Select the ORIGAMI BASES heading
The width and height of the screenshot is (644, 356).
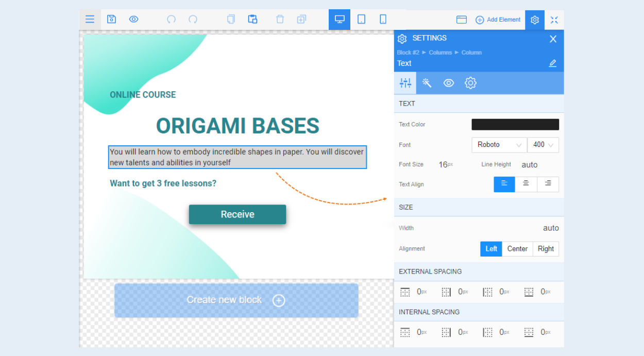(x=238, y=126)
